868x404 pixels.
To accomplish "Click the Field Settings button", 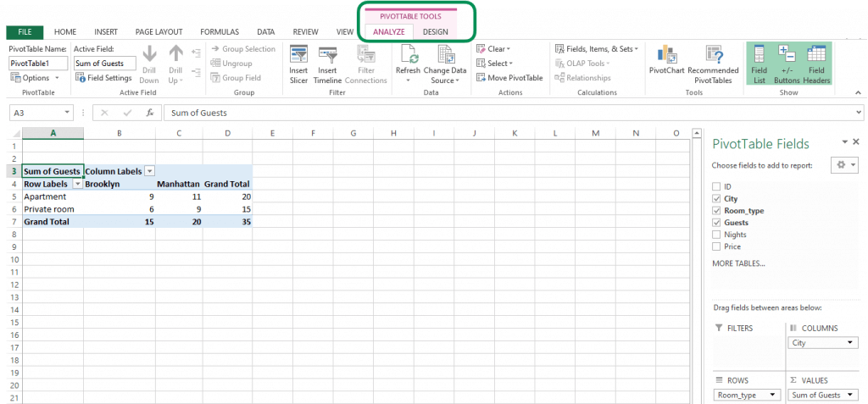I will pos(104,78).
